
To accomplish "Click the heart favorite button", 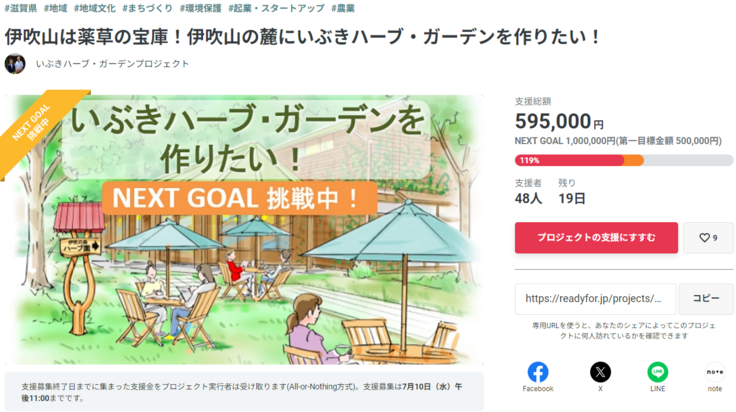I will (708, 238).
